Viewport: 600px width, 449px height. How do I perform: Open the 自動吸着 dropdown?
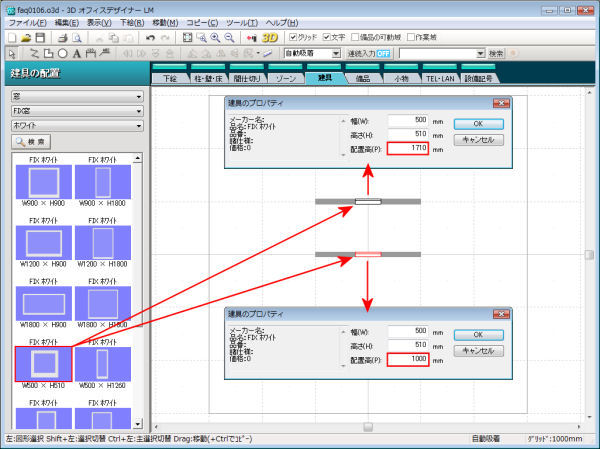pyautogui.click(x=310, y=53)
